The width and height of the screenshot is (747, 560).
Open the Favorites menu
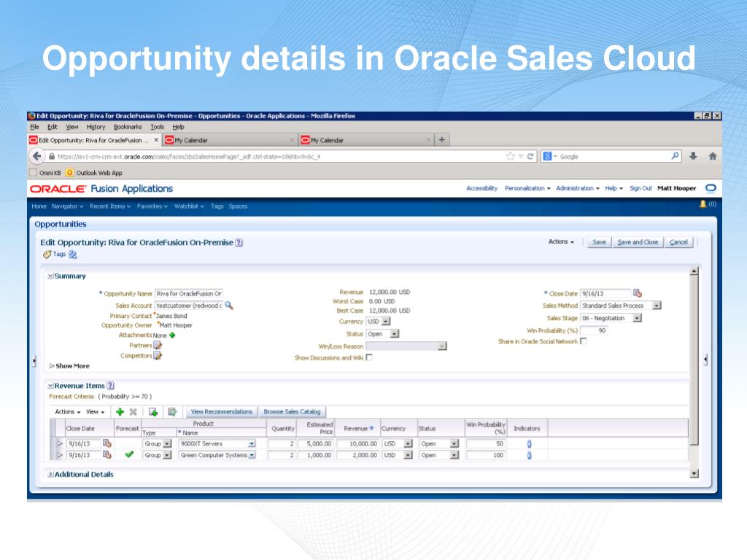pyautogui.click(x=152, y=206)
